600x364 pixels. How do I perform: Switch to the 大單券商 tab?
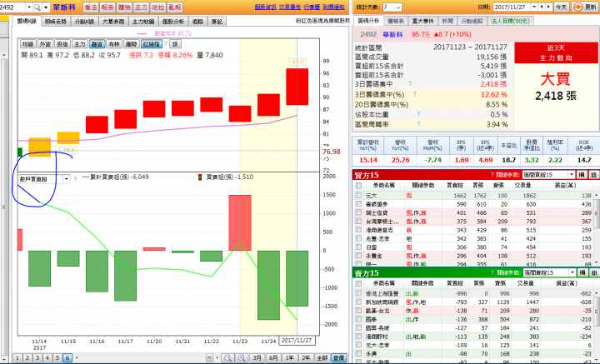tap(113, 22)
